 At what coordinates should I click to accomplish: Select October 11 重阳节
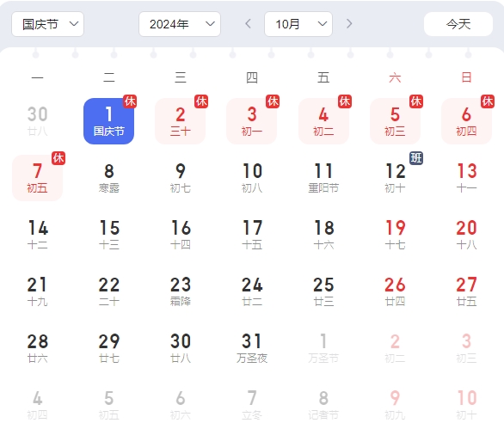[323, 178]
